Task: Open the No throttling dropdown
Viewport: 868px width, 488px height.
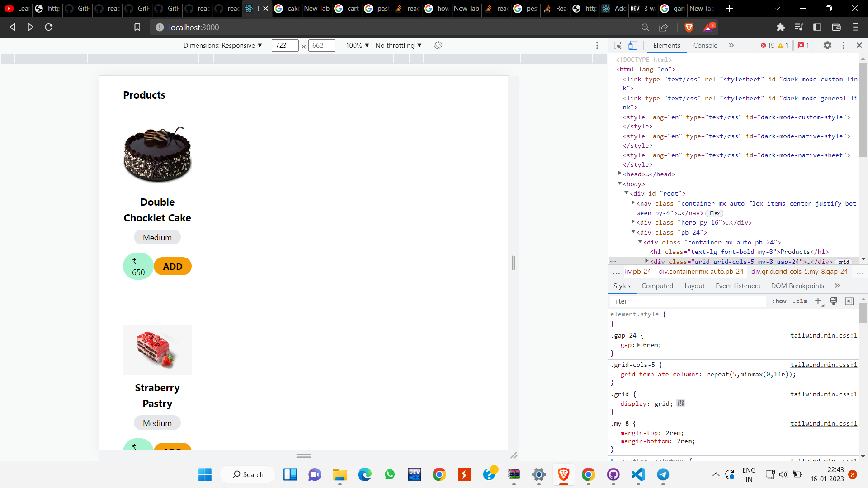Action: (398, 45)
